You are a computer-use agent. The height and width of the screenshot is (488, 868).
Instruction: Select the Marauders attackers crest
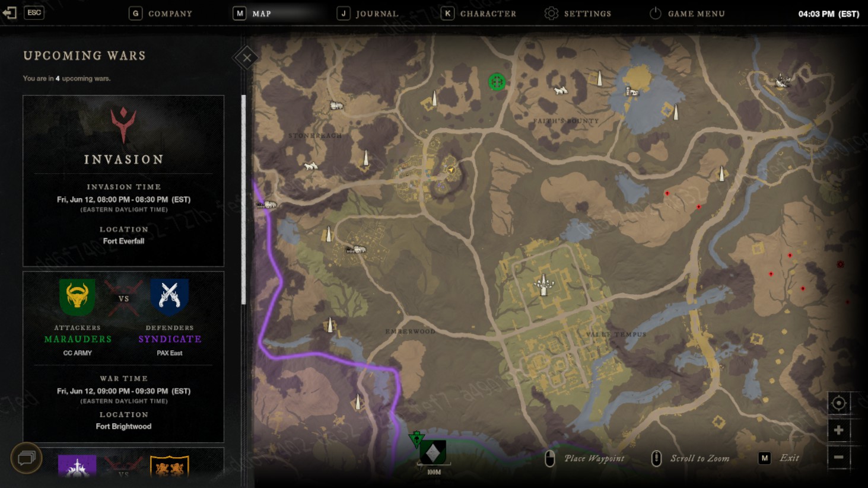pyautogui.click(x=77, y=297)
